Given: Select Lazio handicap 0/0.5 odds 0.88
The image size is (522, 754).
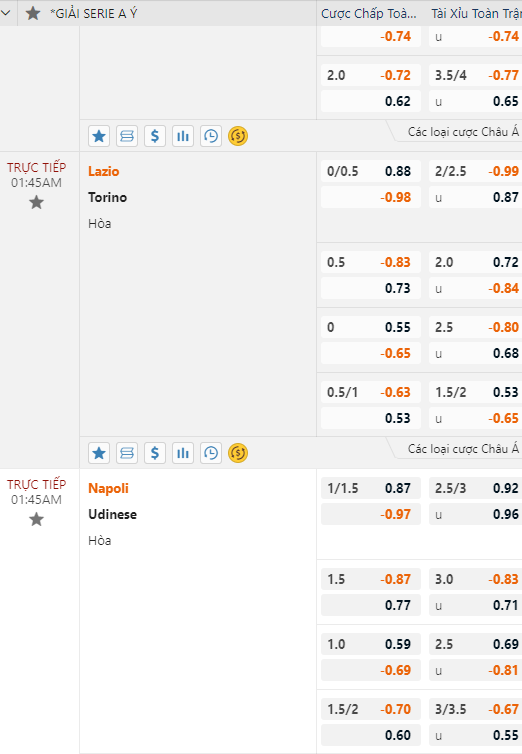Looking at the screenshot, I should 371,171.
